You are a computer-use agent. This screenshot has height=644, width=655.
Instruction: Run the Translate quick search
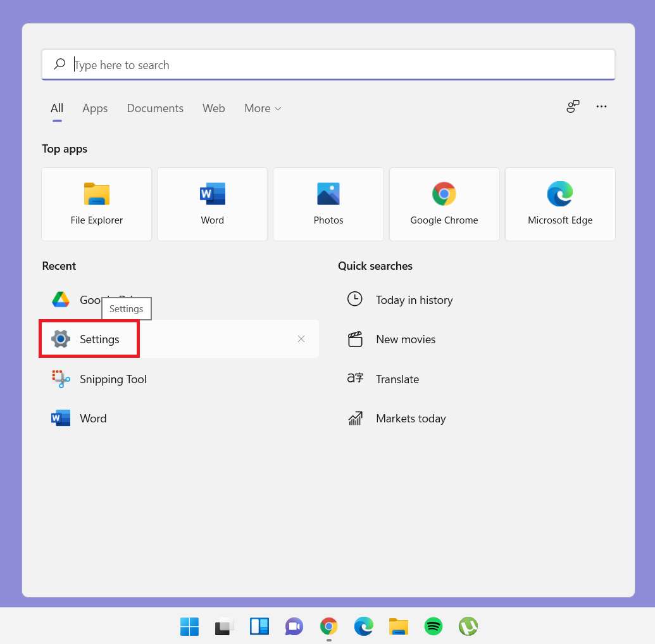(x=476, y=379)
